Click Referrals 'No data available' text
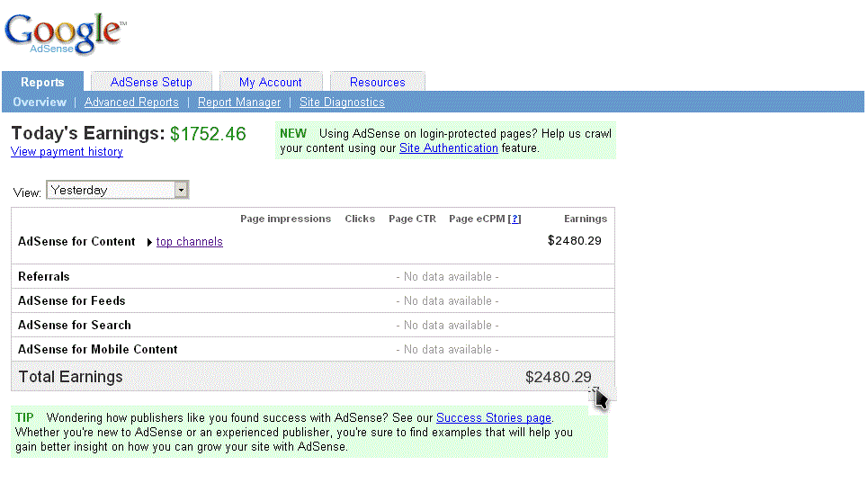Screen dimensions: 868x483 (447, 277)
